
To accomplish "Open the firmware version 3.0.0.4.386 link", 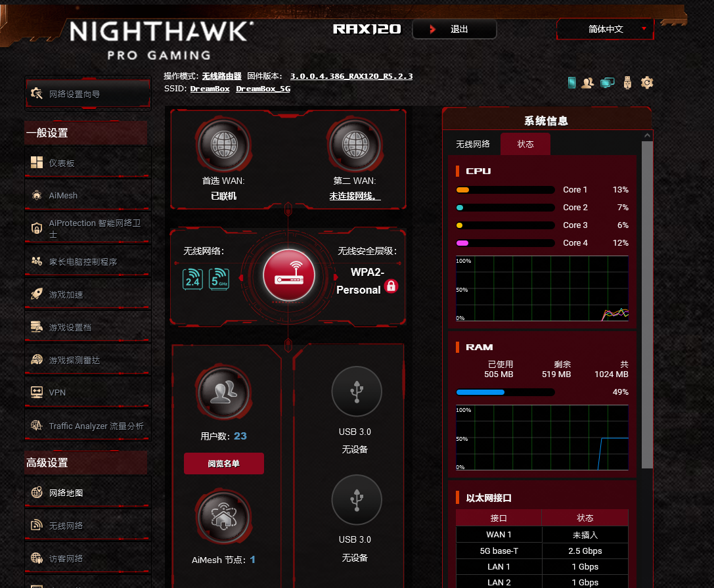I will click(351, 76).
